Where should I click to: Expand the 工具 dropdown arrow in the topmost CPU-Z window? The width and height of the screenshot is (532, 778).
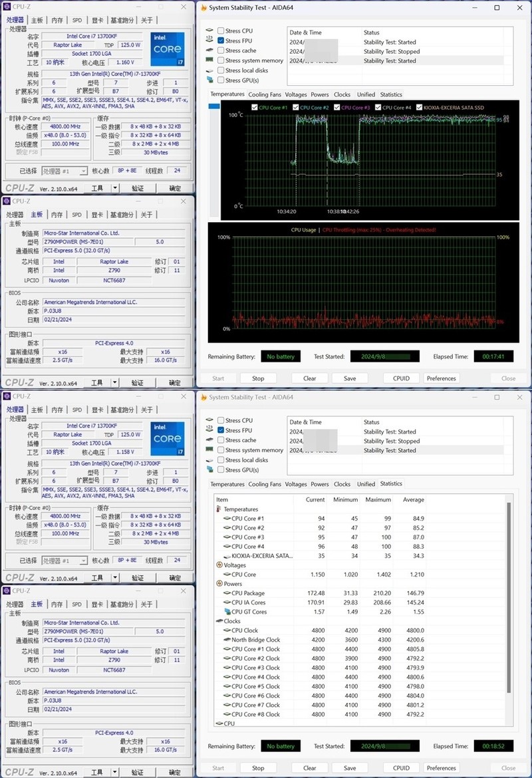tap(114, 188)
